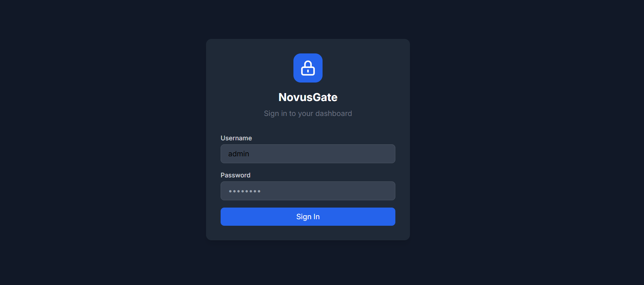Select the Password field with hidden dots
This screenshot has width=644, height=285.
[308, 191]
